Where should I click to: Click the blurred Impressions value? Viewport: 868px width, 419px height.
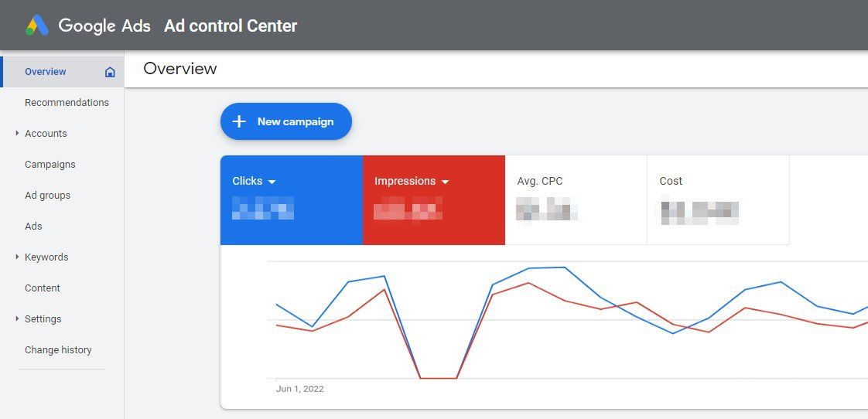408,208
